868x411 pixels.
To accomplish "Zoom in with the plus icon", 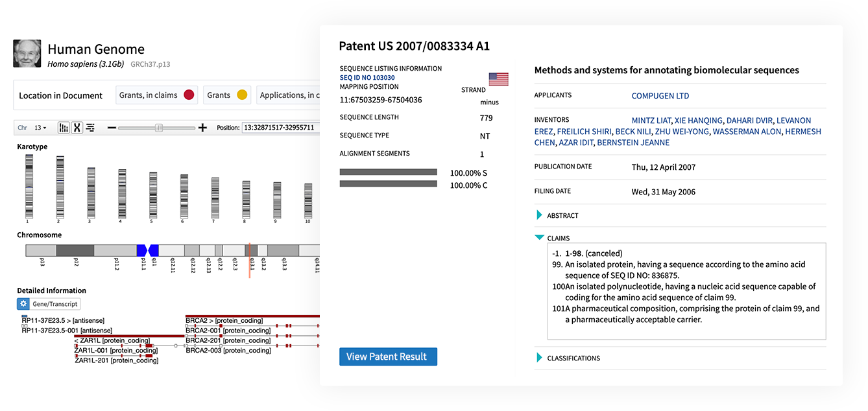I will point(202,128).
